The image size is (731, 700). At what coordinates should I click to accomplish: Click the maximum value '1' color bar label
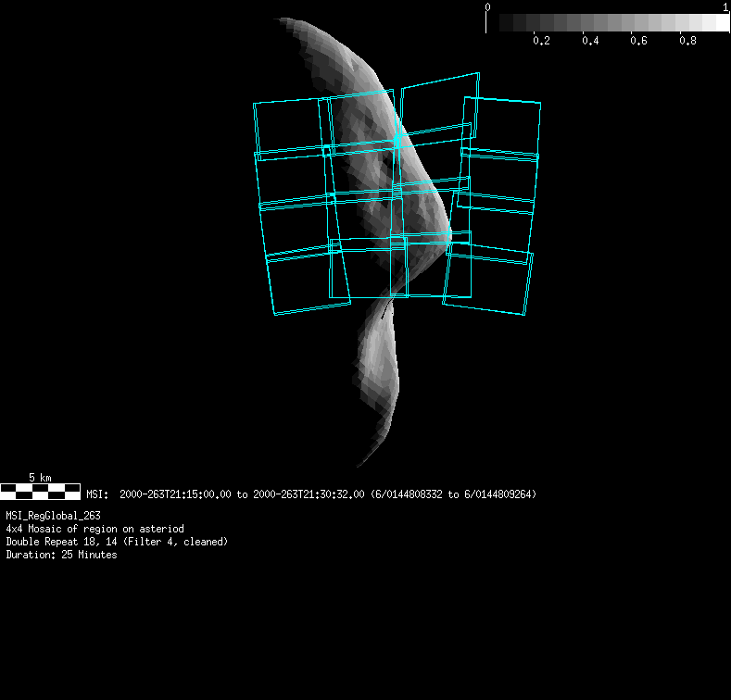click(725, 7)
